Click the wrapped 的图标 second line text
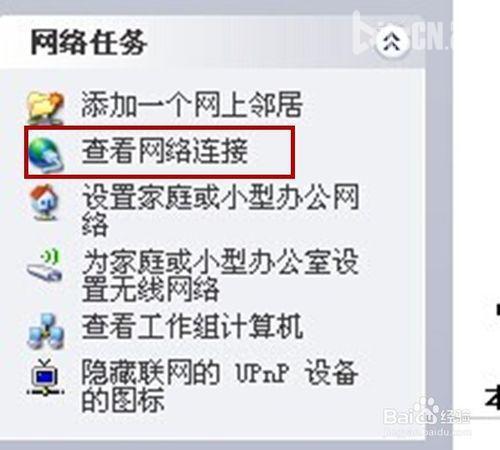 123,400
